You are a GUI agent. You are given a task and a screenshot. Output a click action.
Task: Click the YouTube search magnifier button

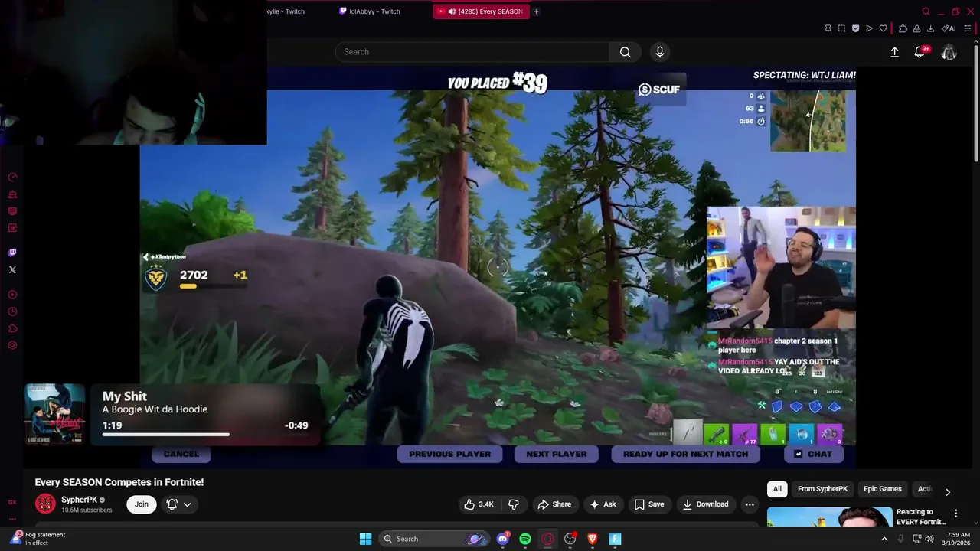click(625, 52)
